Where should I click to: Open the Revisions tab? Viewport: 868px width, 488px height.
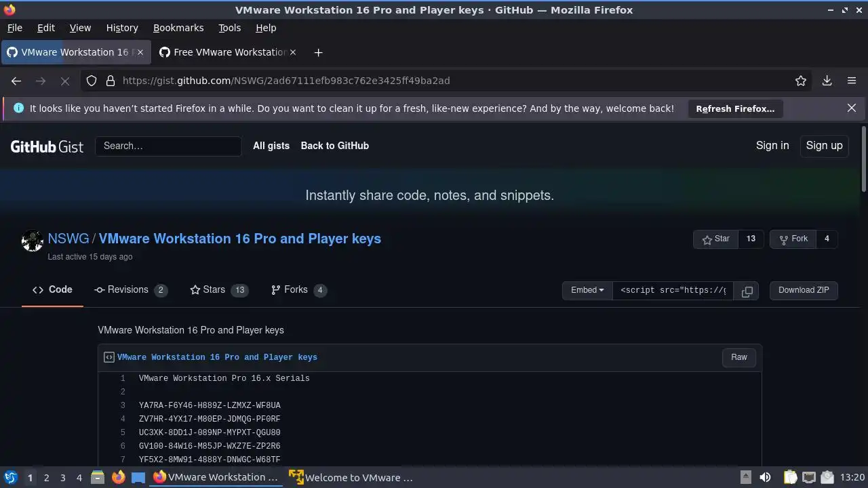click(x=130, y=290)
